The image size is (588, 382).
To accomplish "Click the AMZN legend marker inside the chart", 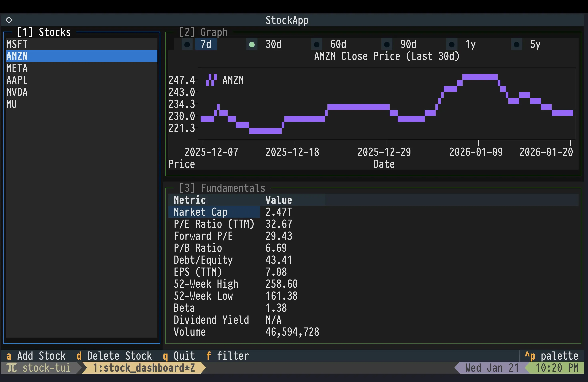I will (211, 80).
